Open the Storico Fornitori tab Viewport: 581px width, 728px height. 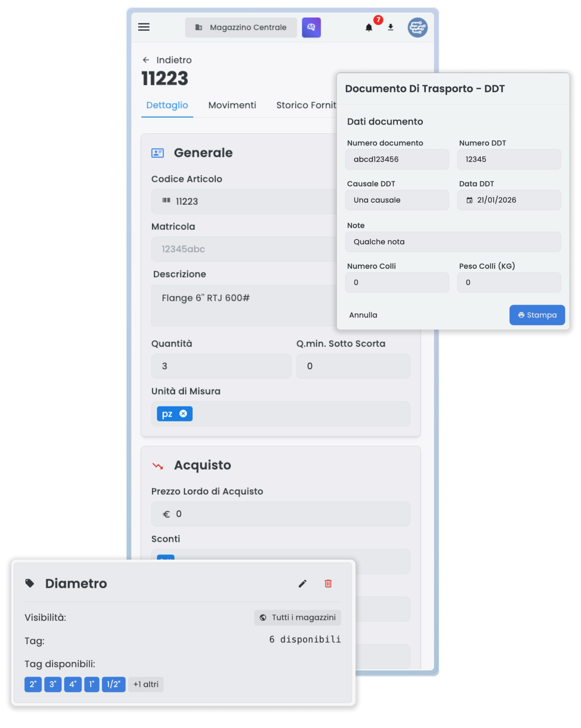305,105
